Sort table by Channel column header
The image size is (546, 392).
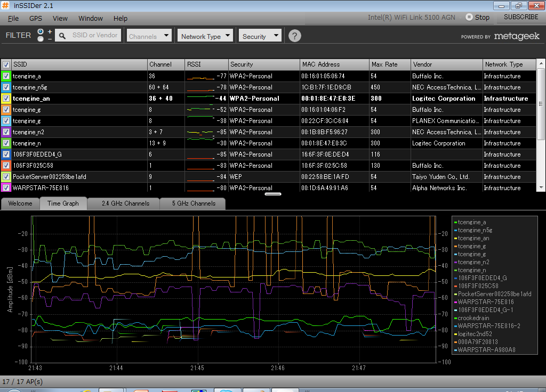pos(166,64)
